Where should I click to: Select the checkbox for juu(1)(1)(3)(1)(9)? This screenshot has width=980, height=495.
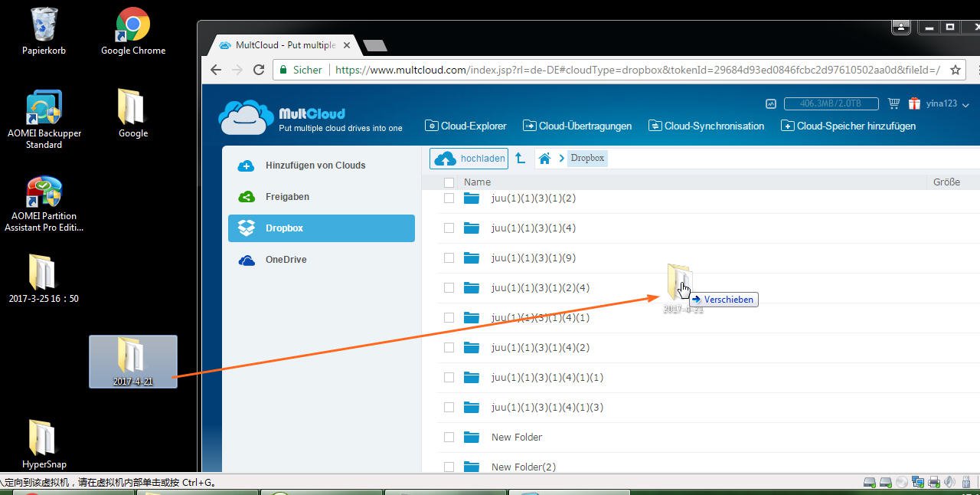[x=449, y=258]
